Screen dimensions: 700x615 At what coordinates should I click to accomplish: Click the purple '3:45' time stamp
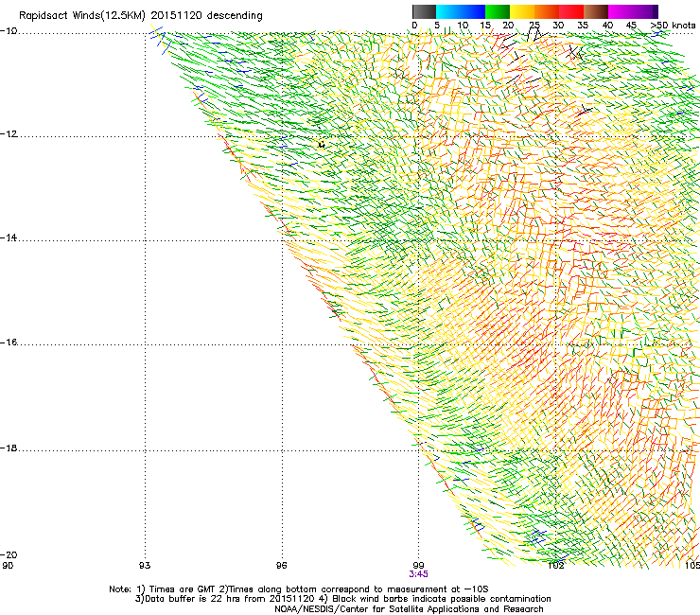pos(418,574)
